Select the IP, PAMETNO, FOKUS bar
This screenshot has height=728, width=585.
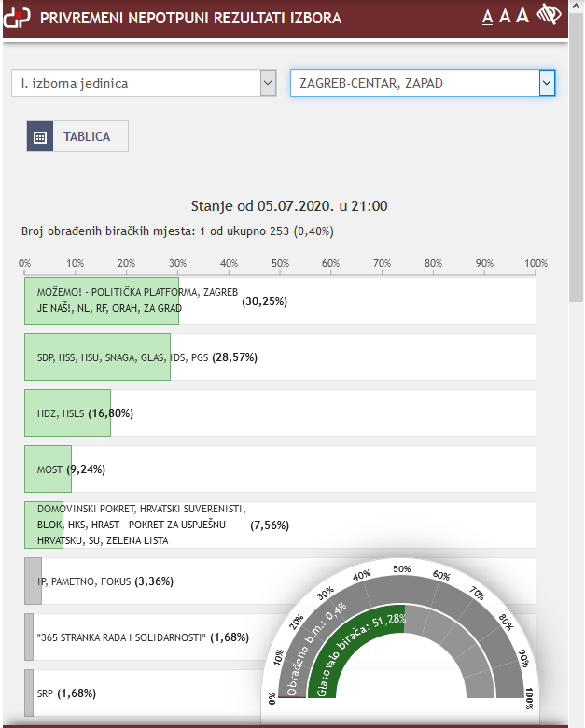[x=34, y=581]
